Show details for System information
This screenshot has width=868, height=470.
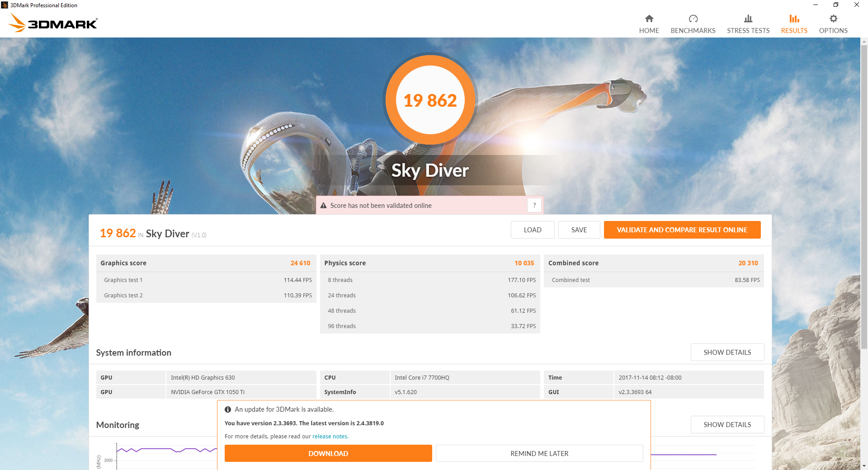tap(727, 352)
